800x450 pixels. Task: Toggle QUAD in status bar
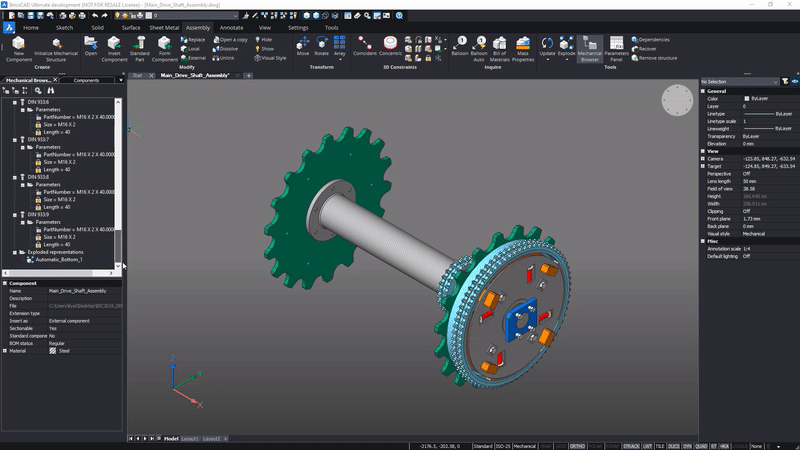[x=702, y=446]
